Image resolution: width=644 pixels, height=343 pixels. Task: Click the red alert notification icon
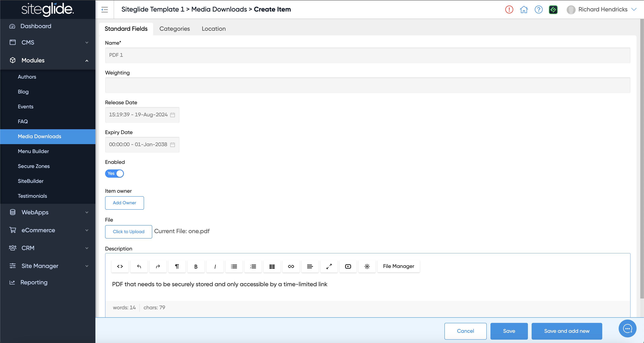pos(509,9)
